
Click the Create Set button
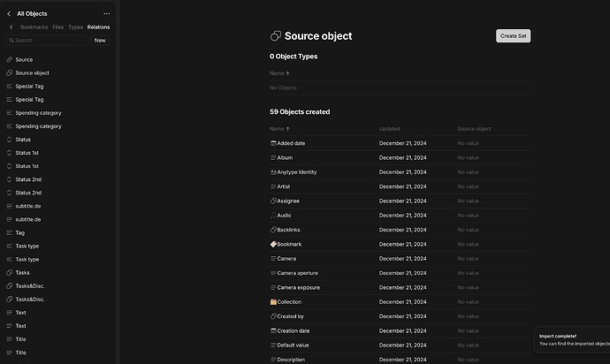tap(513, 35)
